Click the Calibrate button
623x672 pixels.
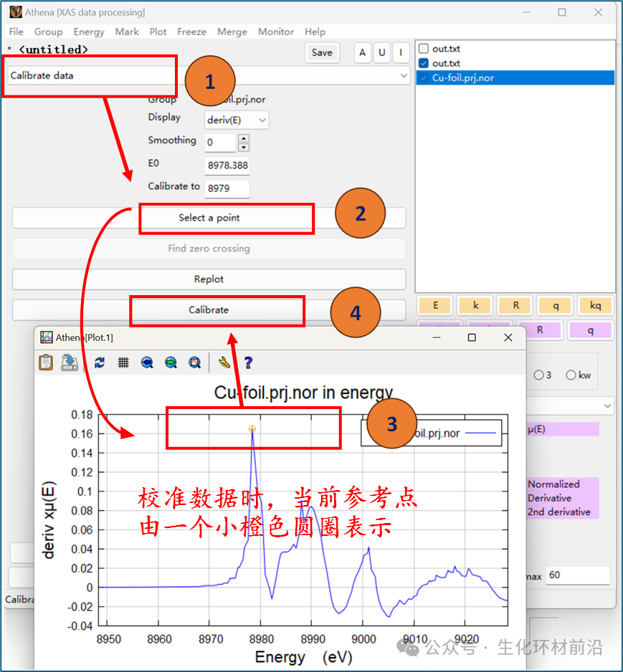coord(209,310)
